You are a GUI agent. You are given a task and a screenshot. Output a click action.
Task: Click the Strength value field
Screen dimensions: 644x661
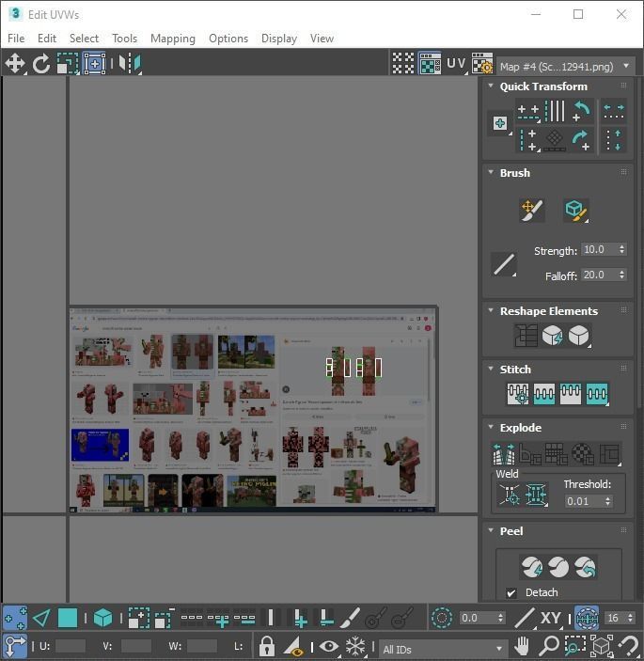[x=599, y=249]
